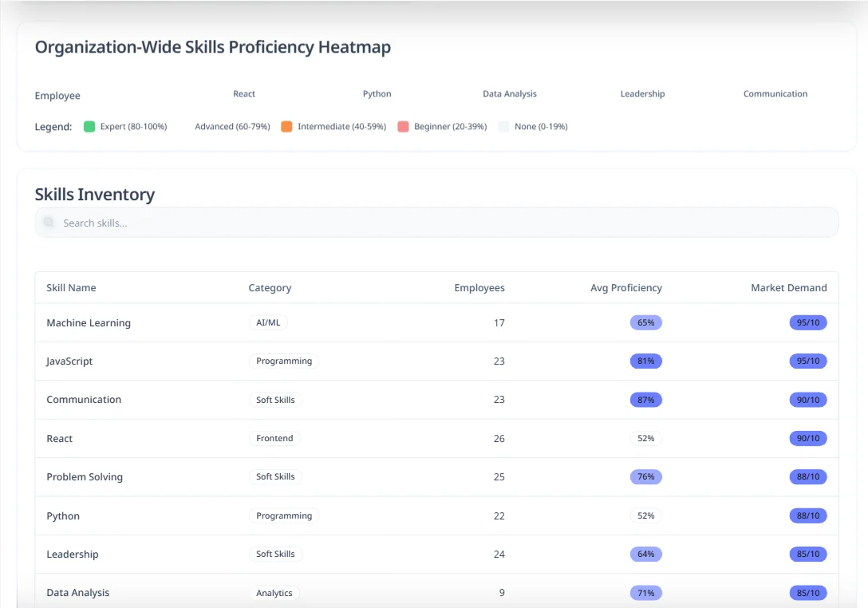Select the JavaScript skill name
Viewport: 868px width, 608px height.
coord(69,361)
